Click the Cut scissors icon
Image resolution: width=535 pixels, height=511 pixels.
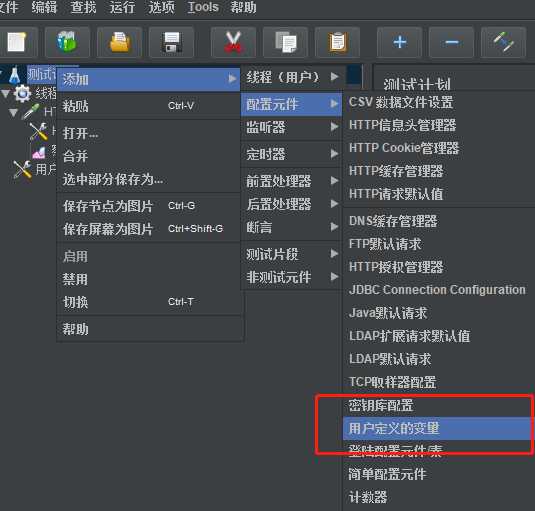tap(233, 42)
